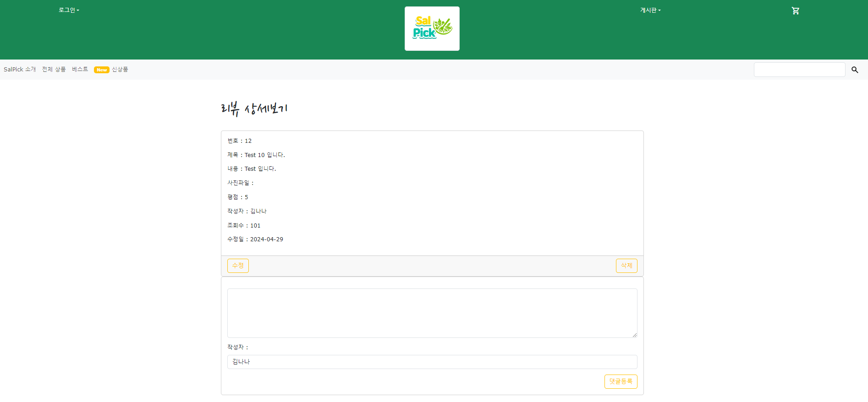Click the search magnifier icon
This screenshot has height=402, width=868.
pyautogui.click(x=855, y=70)
